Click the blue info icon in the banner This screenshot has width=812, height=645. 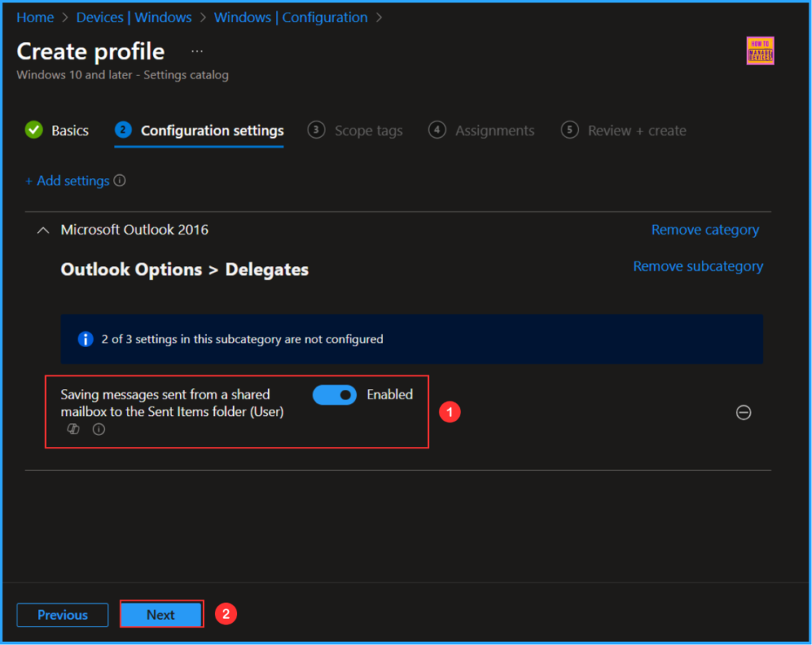86,339
